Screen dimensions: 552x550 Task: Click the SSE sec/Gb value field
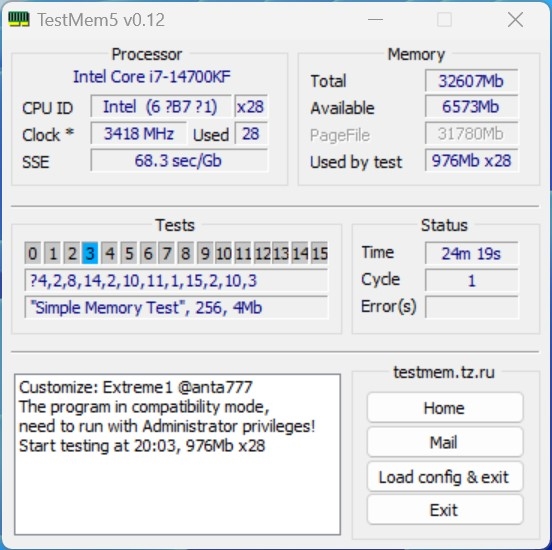(179, 160)
